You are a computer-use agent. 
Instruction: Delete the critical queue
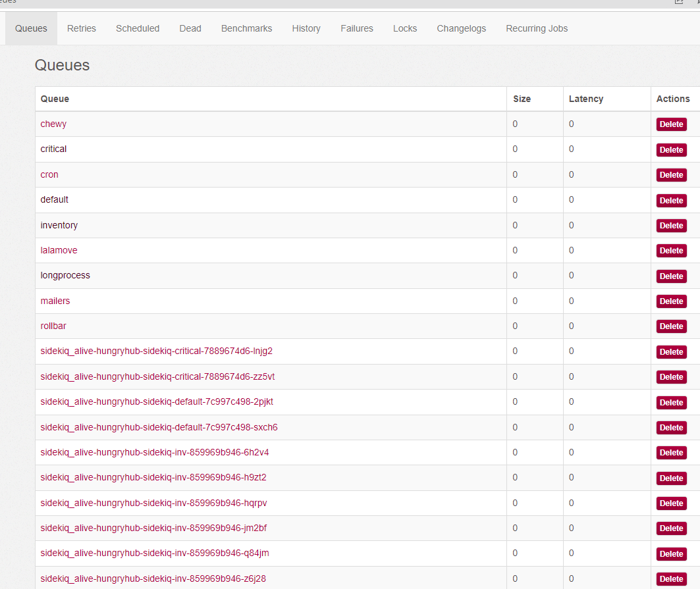point(671,150)
